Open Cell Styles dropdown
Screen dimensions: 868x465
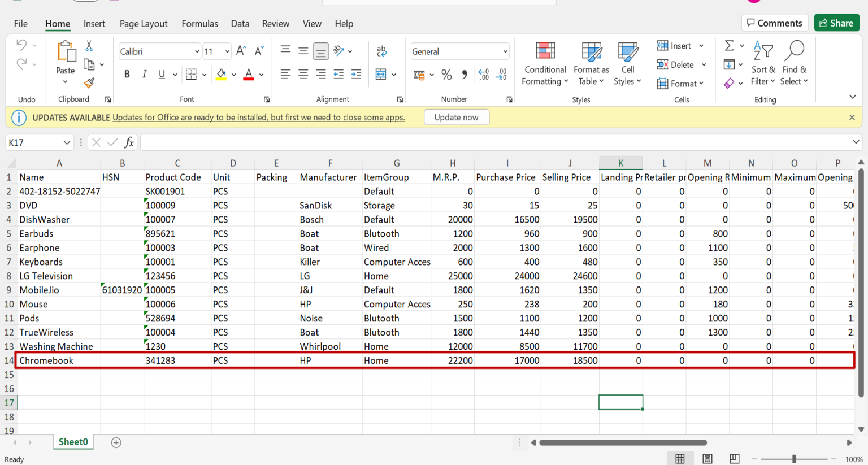[x=627, y=64]
